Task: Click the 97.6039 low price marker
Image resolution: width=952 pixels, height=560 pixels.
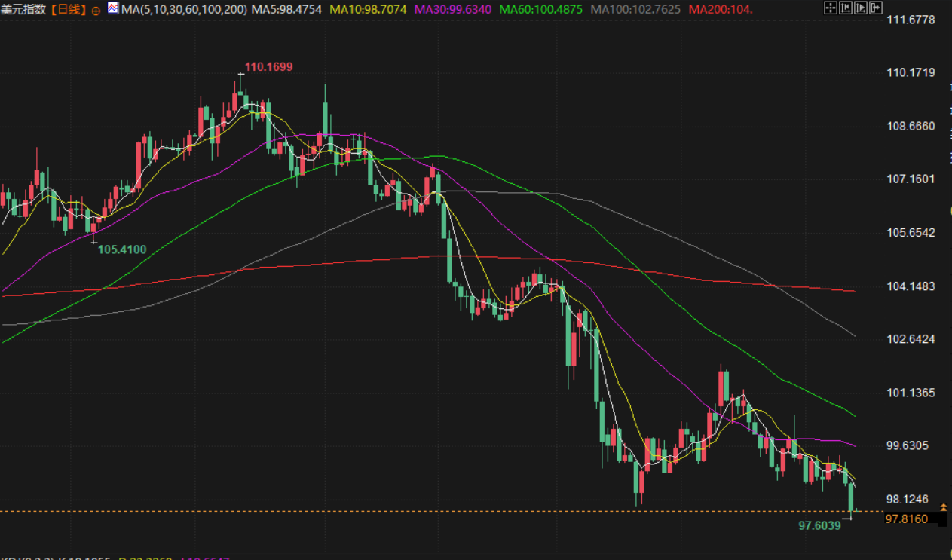Action: click(x=819, y=525)
